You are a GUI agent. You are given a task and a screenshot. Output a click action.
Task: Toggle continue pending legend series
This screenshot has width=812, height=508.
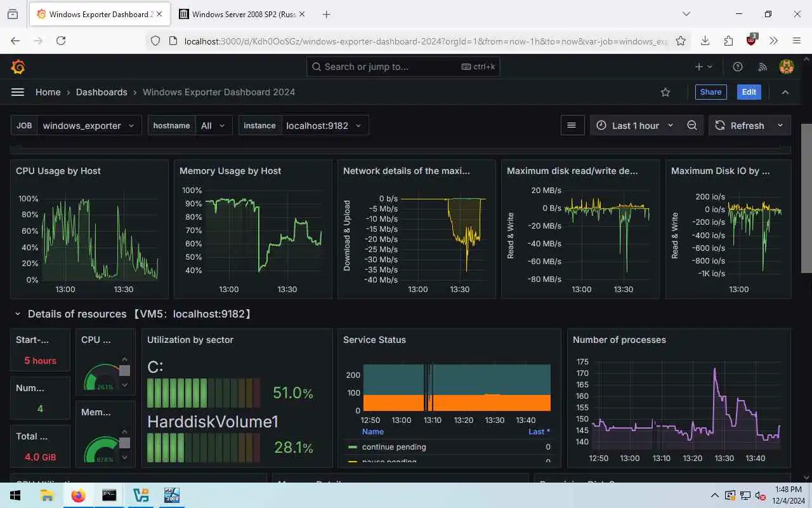(x=394, y=447)
